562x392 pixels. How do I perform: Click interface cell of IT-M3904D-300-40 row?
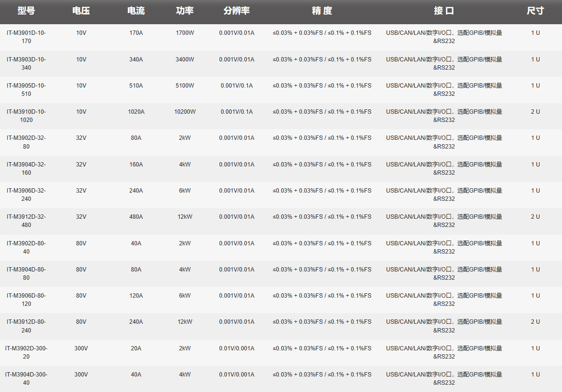point(444,378)
